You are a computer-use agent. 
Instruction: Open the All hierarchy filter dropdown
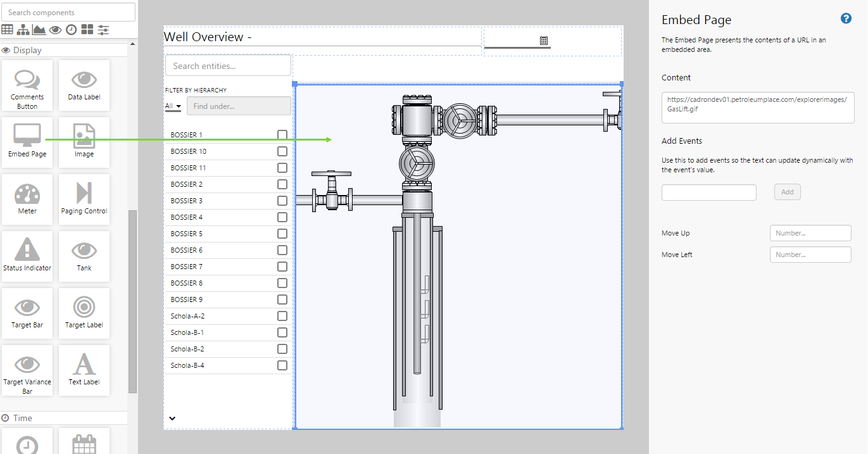coord(173,106)
